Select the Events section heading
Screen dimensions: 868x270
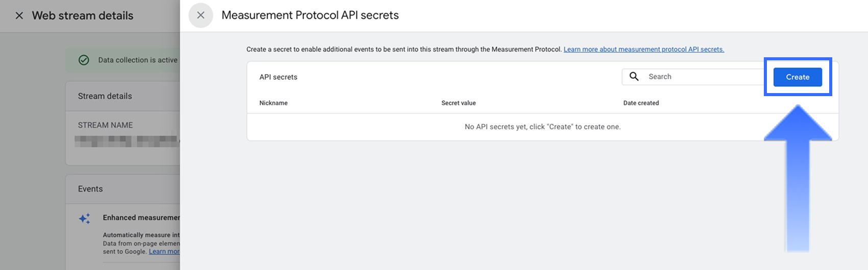coord(90,189)
